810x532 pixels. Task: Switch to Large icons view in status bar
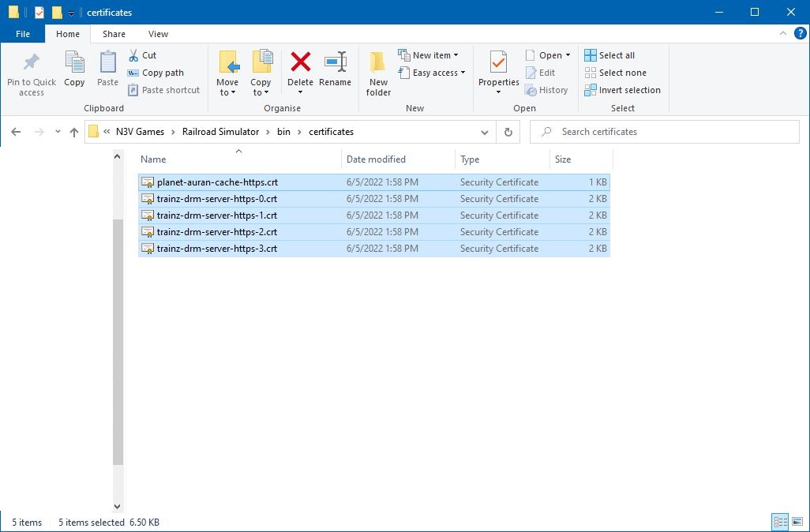(x=797, y=522)
